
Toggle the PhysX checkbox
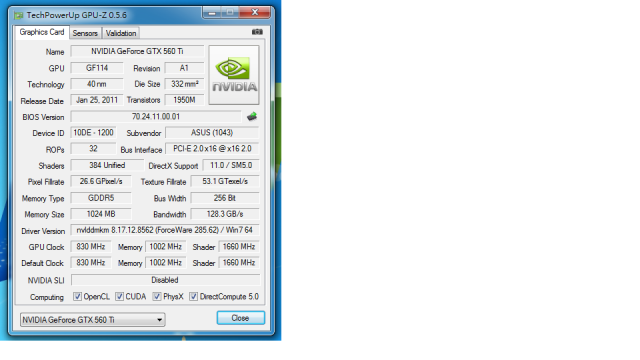pyautogui.click(x=157, y=297)
